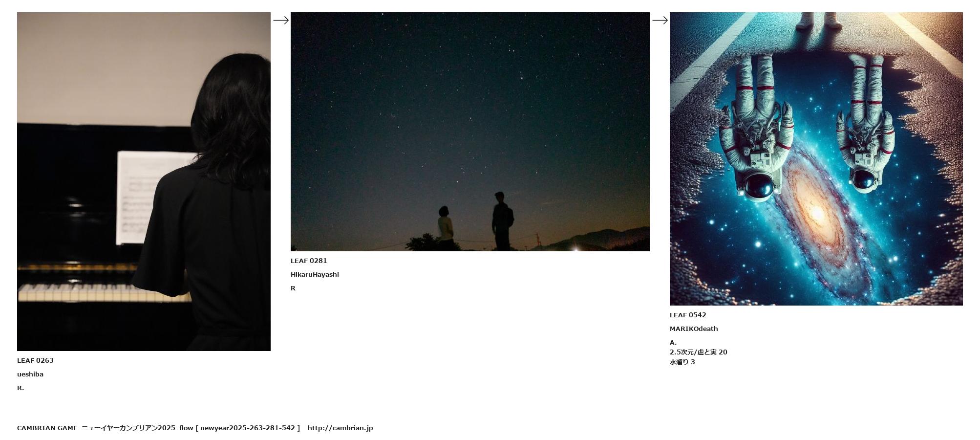Click the 2.5次元/虚と実 20 tag

pos(699,352)
